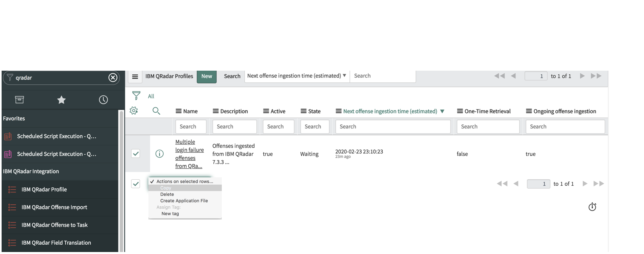This screenshot has height=254, width=644.
Task: Click the All filter breadcrumb
Action: 151,96
